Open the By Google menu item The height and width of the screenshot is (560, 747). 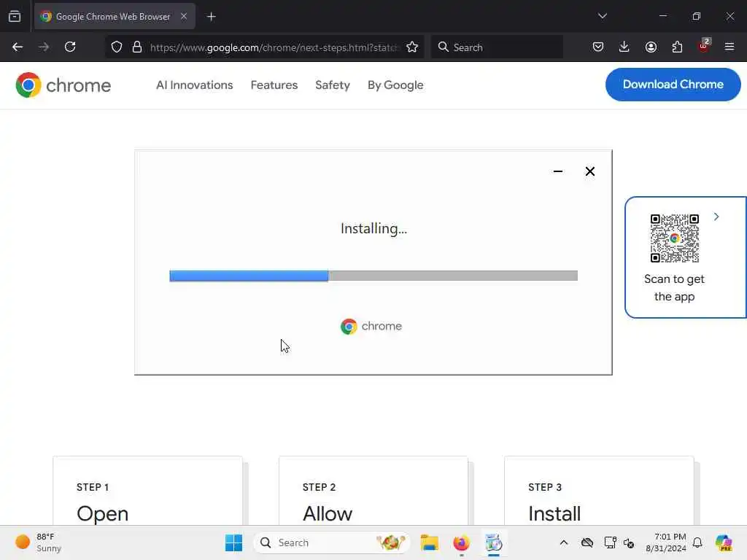point(395,85)
